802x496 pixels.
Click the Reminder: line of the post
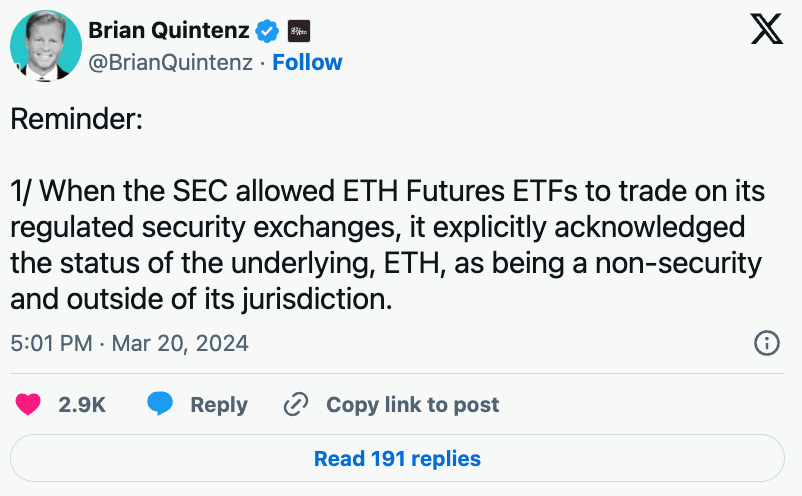(77, 119)
